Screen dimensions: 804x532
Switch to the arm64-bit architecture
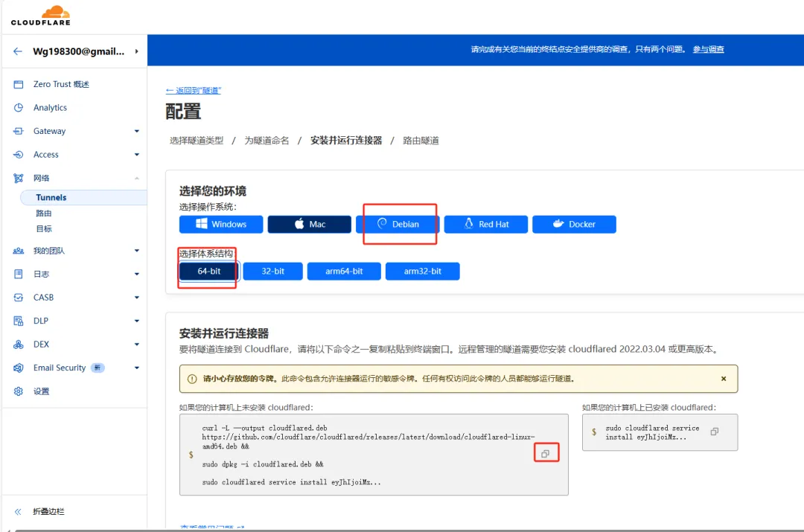coord(344,271)
